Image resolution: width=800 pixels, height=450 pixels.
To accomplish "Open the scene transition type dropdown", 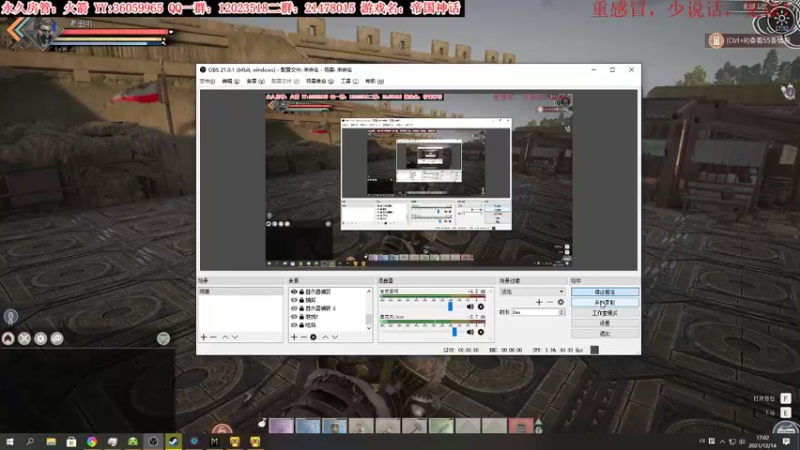I will (532, 292).
